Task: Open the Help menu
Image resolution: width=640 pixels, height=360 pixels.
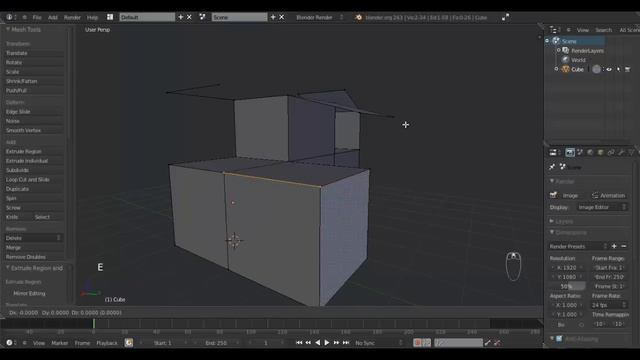Action: [92, 18]
